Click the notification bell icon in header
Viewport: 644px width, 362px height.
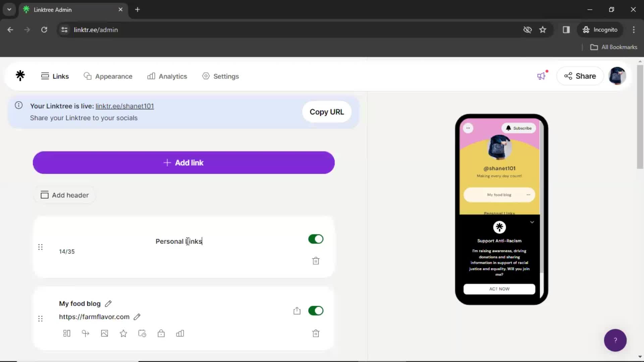coord(542,76)
